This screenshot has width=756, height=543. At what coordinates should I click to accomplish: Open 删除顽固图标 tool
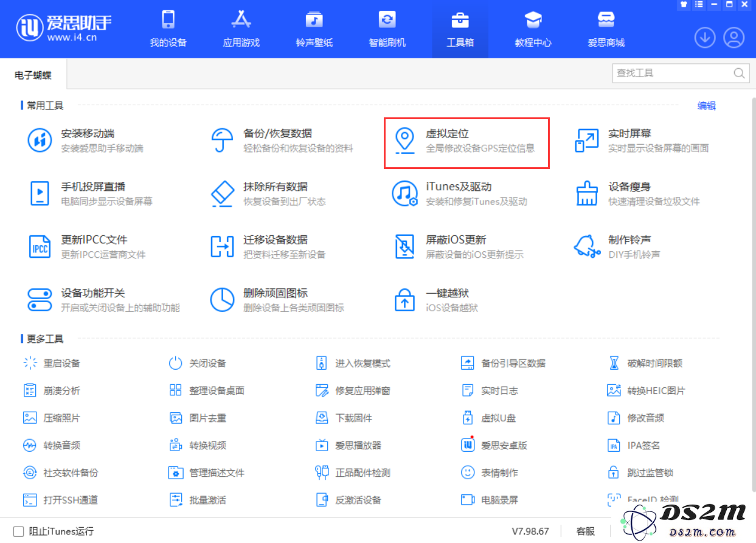point(277,300)
